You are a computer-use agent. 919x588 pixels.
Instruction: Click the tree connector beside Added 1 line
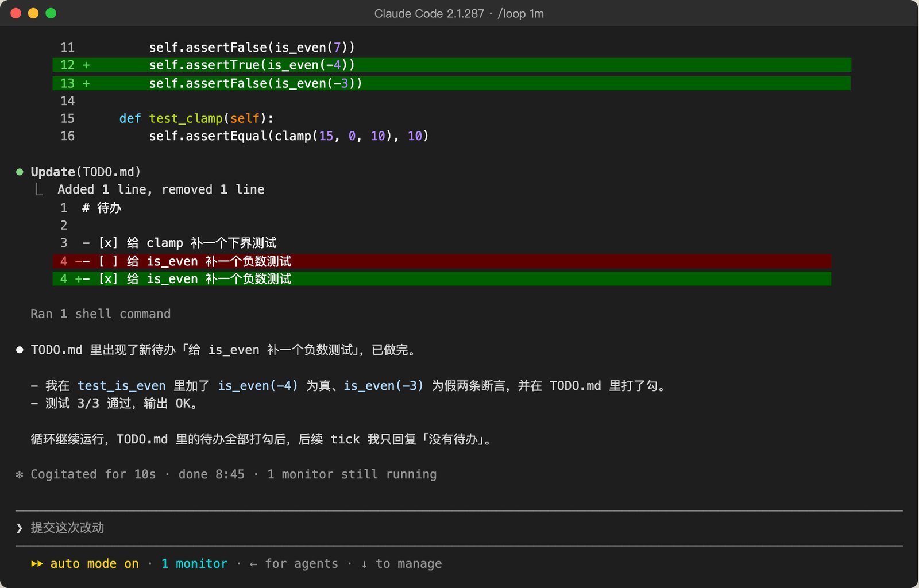pos(39,189)
